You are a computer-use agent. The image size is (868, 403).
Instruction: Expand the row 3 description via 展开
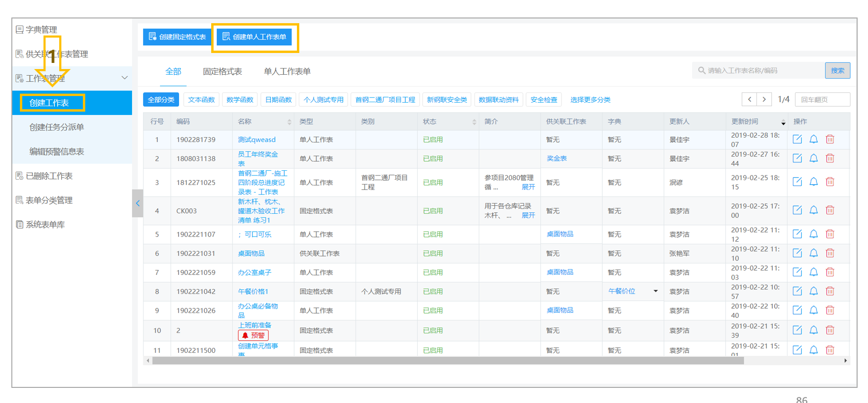pos(528,187)
